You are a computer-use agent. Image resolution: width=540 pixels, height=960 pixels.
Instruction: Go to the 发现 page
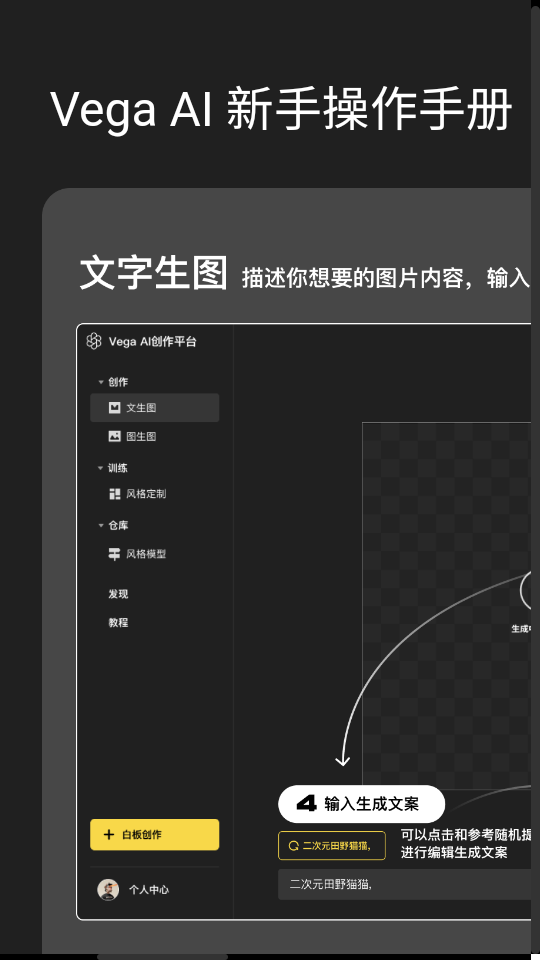pos(118,594)
